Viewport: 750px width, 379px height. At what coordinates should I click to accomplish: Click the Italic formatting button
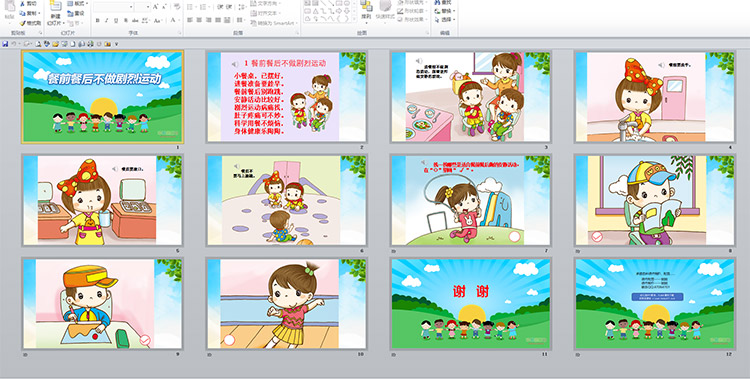pos(107,21)
